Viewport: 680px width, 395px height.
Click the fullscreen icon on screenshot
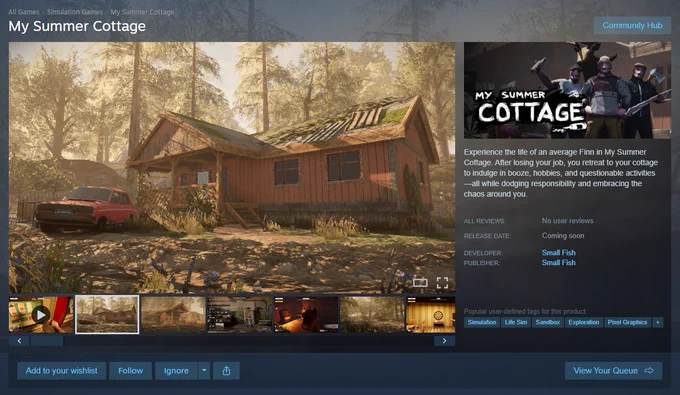(x=442, y=283)
